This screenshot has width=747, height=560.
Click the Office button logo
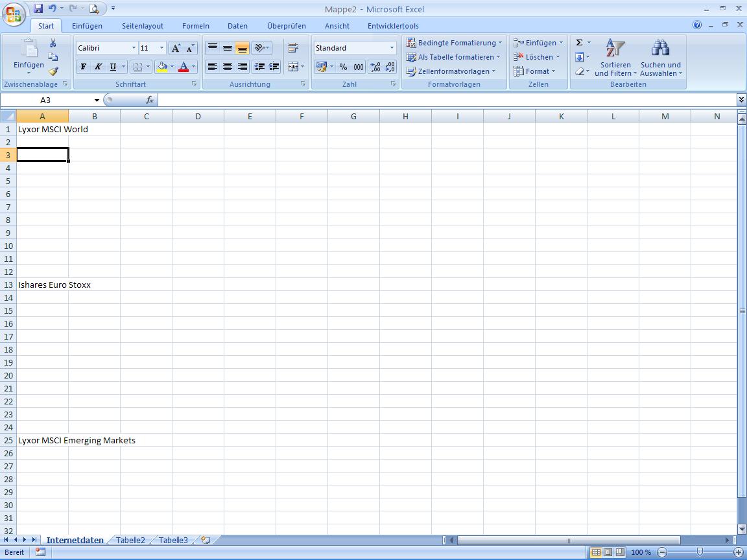coord(14,15)
